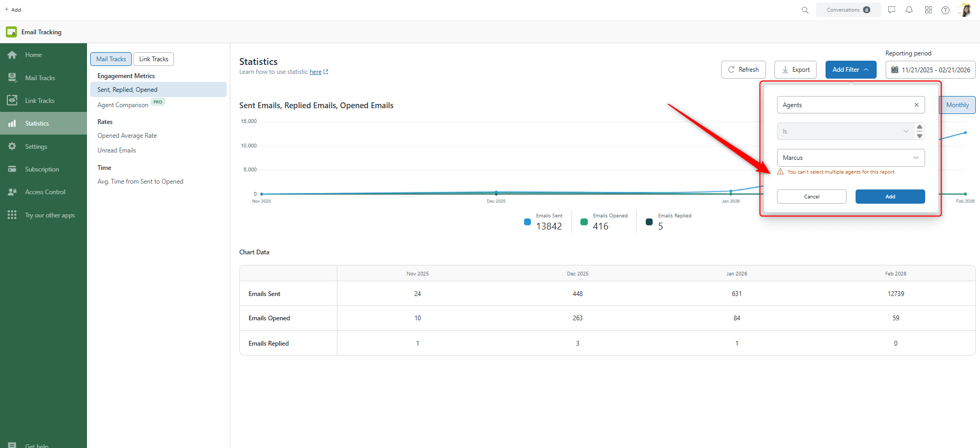Open the chat bubble icon
Viewport: 980px width, 448px height.
pyautogui.click(x=891, y=10)
